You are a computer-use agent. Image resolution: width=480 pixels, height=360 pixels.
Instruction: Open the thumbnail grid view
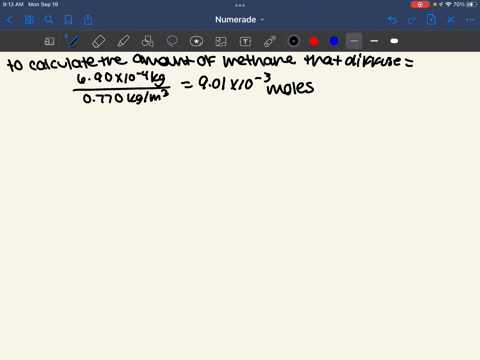point(29,20)
